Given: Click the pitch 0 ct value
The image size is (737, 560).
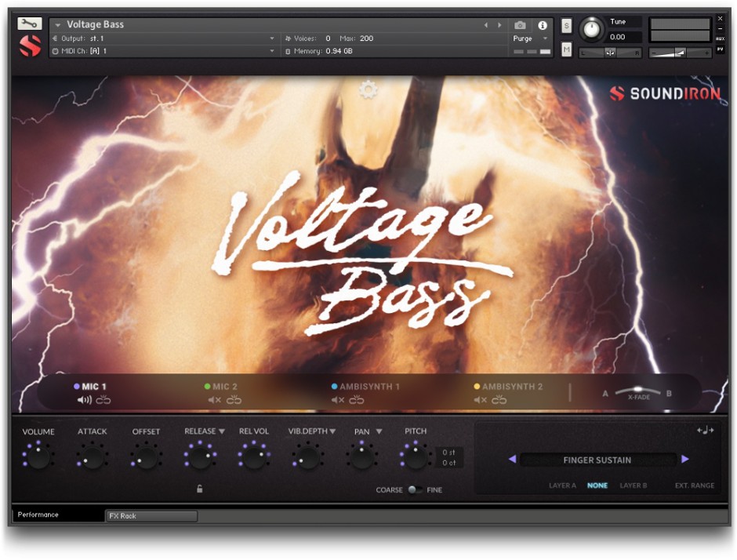Looking at the screenshot, I should tap(448, 463).
